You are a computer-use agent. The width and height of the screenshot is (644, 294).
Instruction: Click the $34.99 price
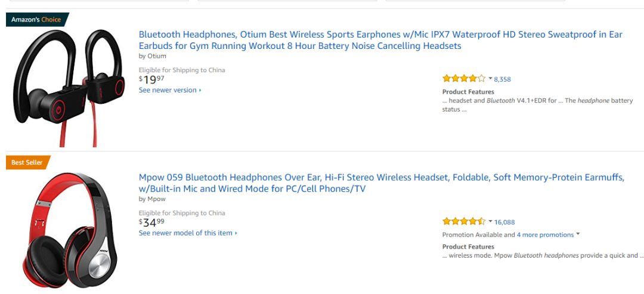151,222
